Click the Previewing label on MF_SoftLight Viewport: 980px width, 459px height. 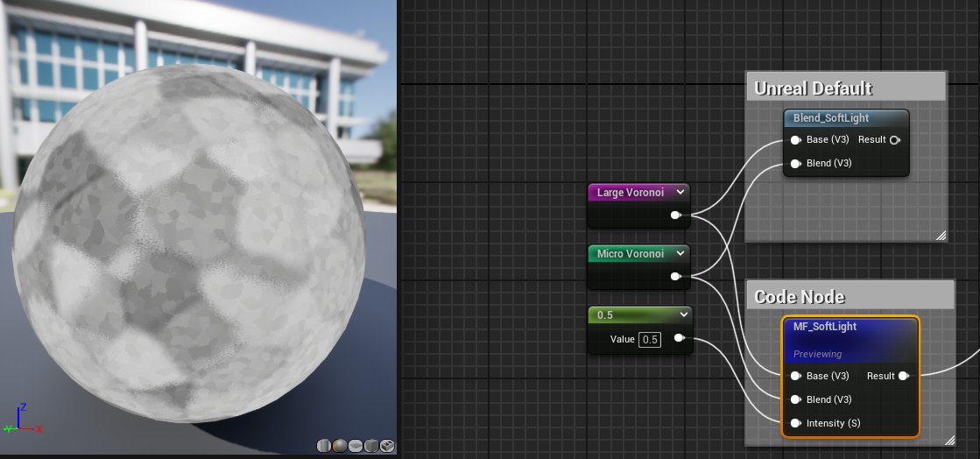pos(817,354)
